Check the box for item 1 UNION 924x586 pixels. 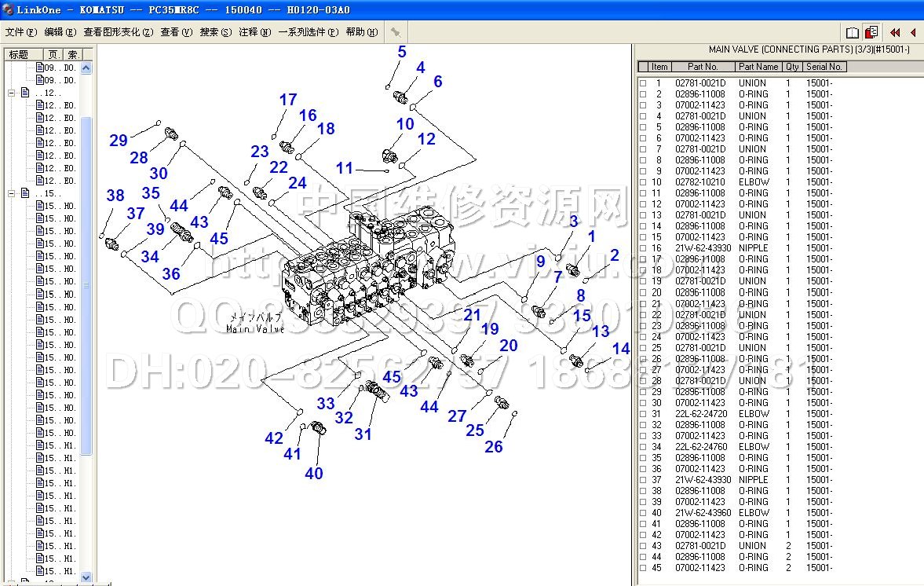pos(643,83)
